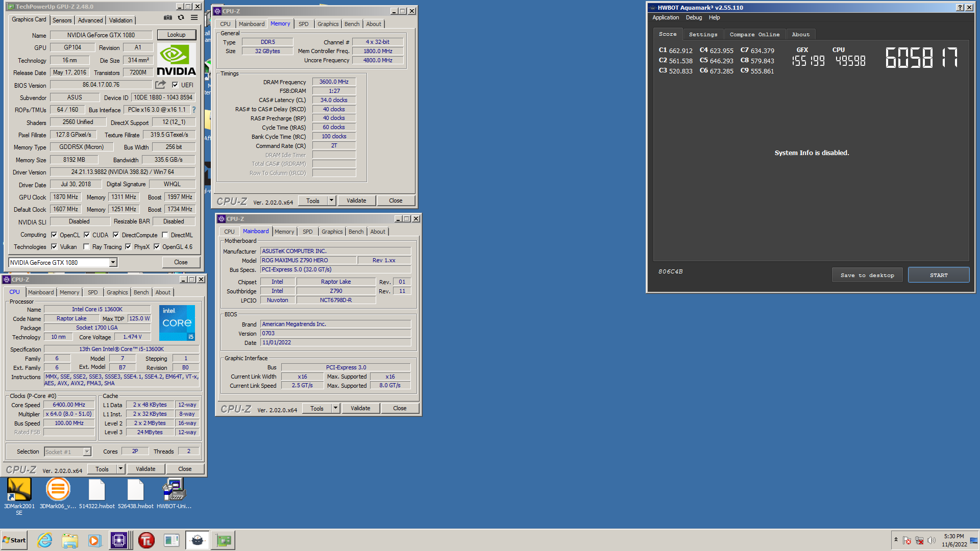Viewport: 980px width, 551px height.
Task: Toggle the OpenGL 4.6 checkbox
Action: pos(157,247)
